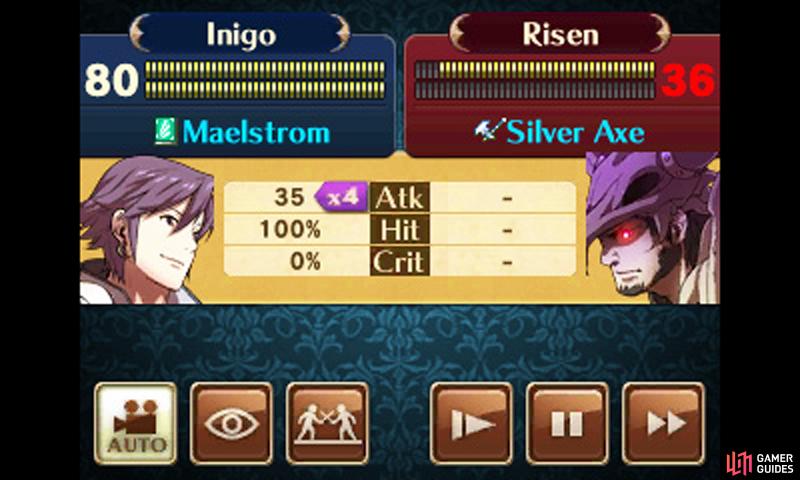Click the Silver Axe weapon icon
Image resolution: width=800 pixels, height=480 pixels.
(489, 130)
